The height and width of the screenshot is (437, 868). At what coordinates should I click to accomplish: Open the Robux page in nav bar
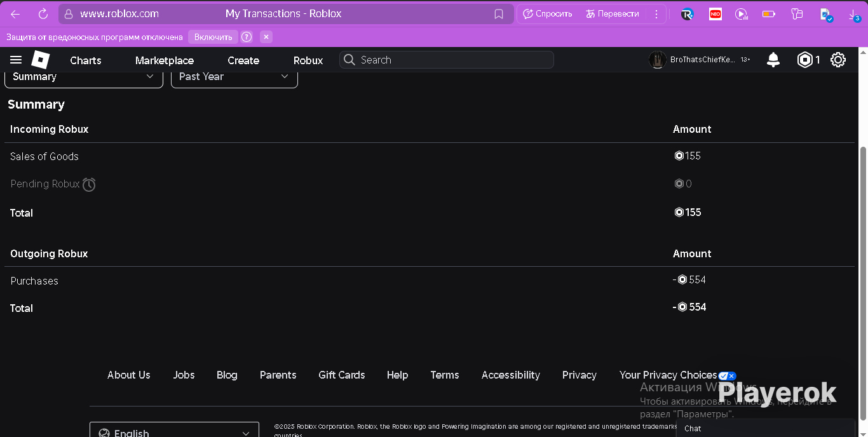point(308,60)
